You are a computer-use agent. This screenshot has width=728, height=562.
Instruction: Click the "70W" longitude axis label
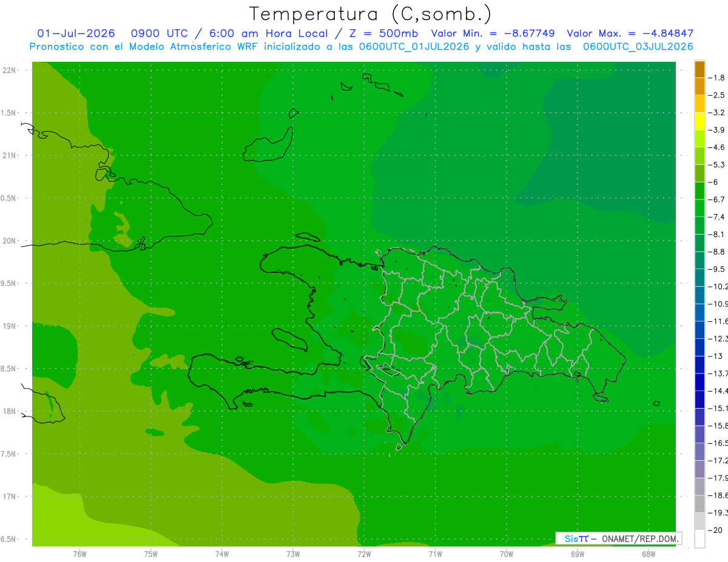tap(507, 554)
